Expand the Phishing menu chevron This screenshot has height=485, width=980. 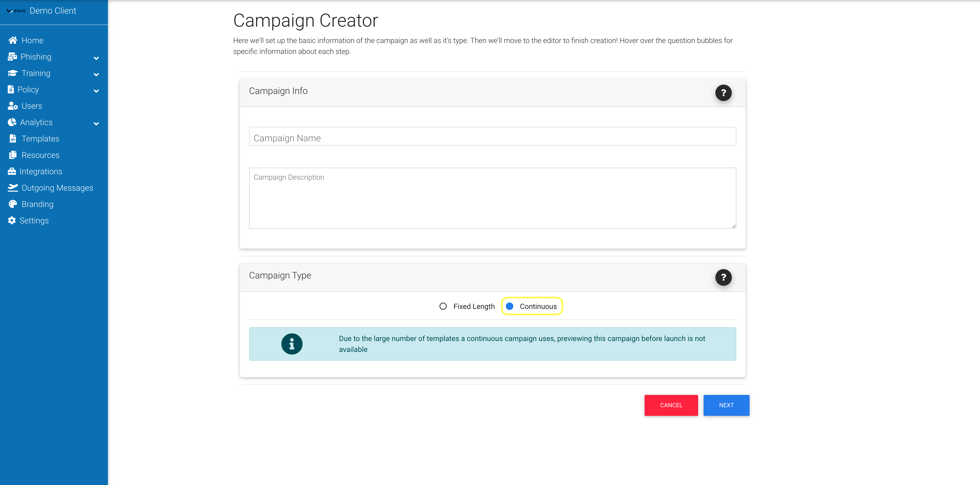[96, 58]
